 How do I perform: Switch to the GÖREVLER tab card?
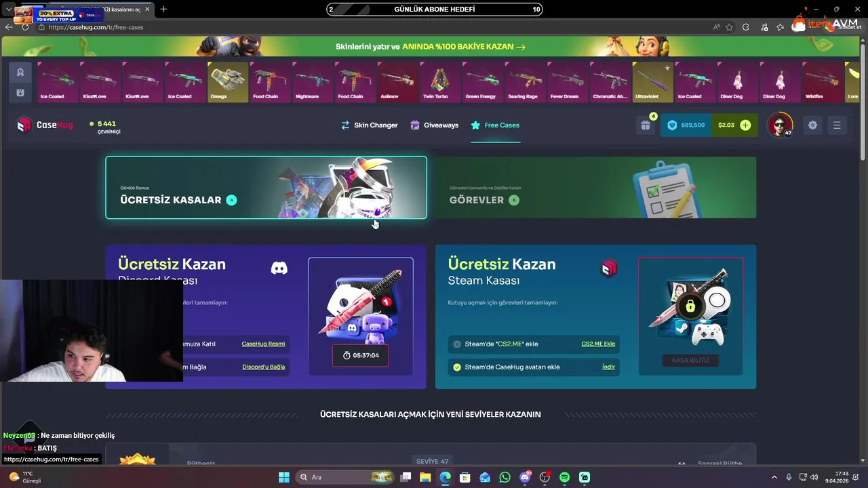[595, 188]
